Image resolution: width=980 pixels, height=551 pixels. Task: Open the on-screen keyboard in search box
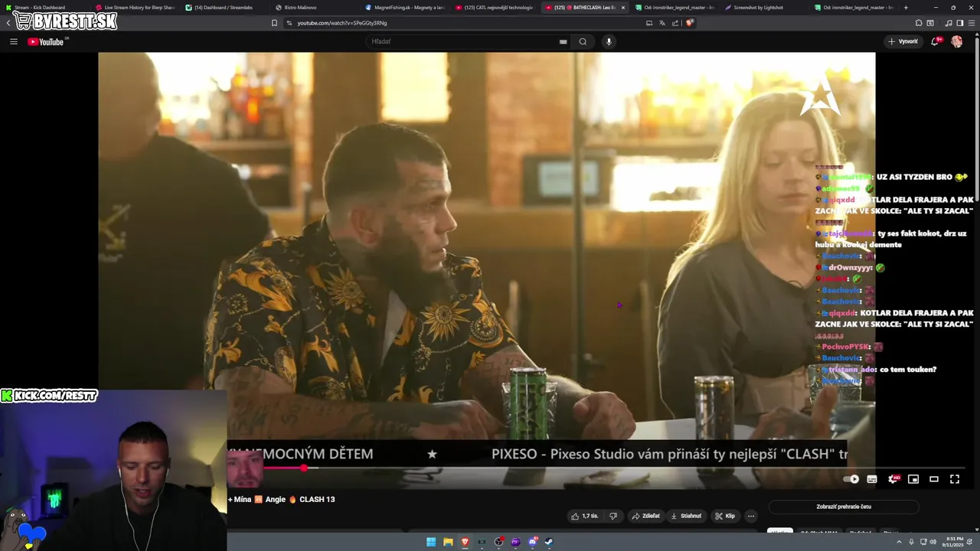[563, 41]
